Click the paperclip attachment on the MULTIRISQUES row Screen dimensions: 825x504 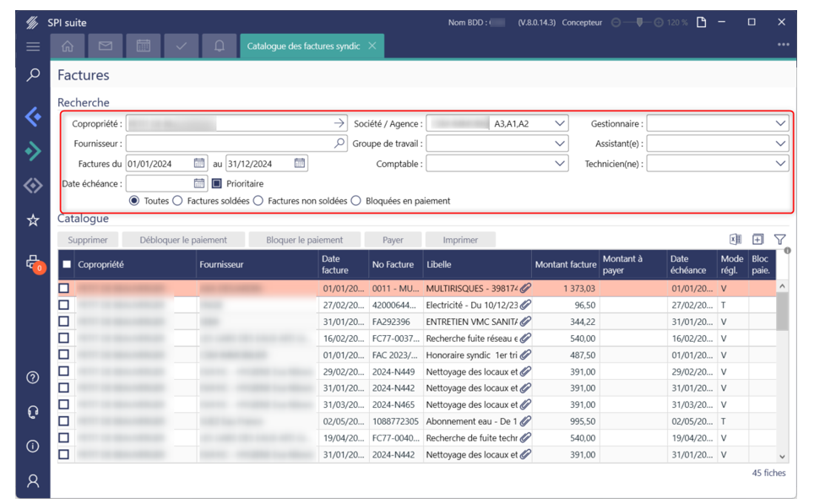[525, 288]
